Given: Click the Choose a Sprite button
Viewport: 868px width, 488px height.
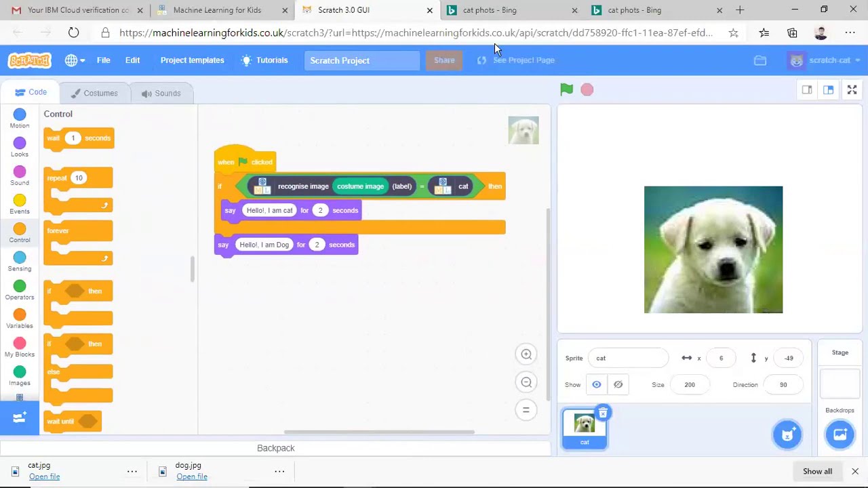Looking at the screenshot, I should coord(787,434).
